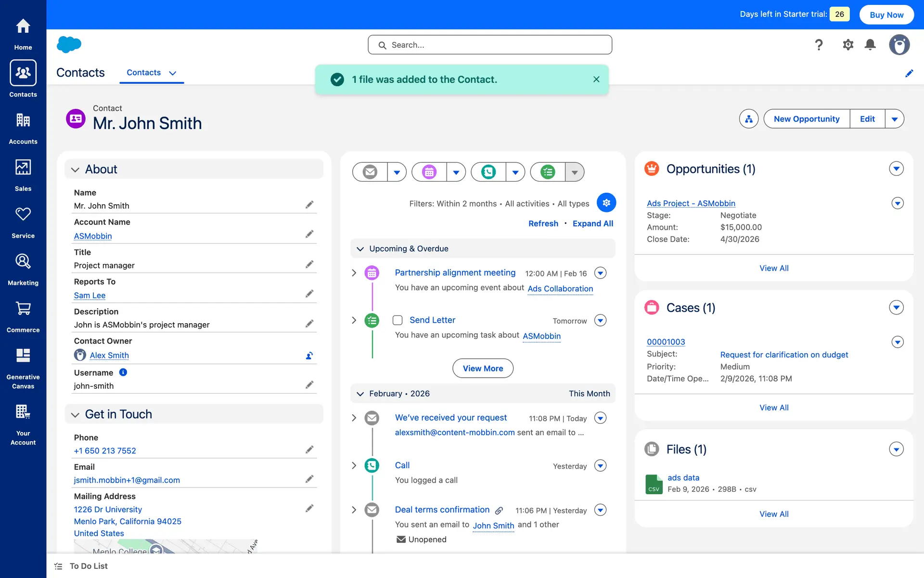Screen dimensions: 924x578
Task: Click the Search input field
Action: pyautogui.click(x=490, y=45)
